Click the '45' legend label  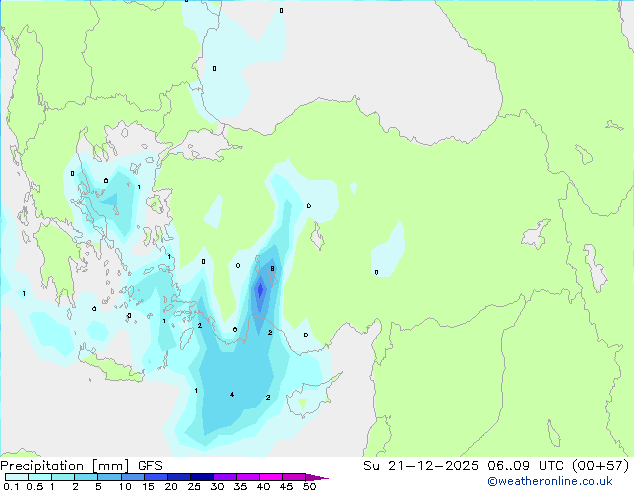pyautogui.click(x=286, y=486)
